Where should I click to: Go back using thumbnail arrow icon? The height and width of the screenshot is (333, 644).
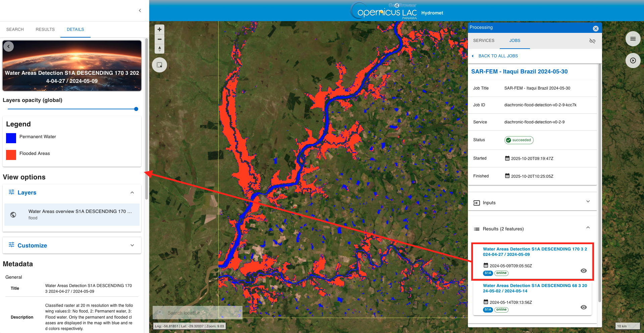tap(9, 46)
